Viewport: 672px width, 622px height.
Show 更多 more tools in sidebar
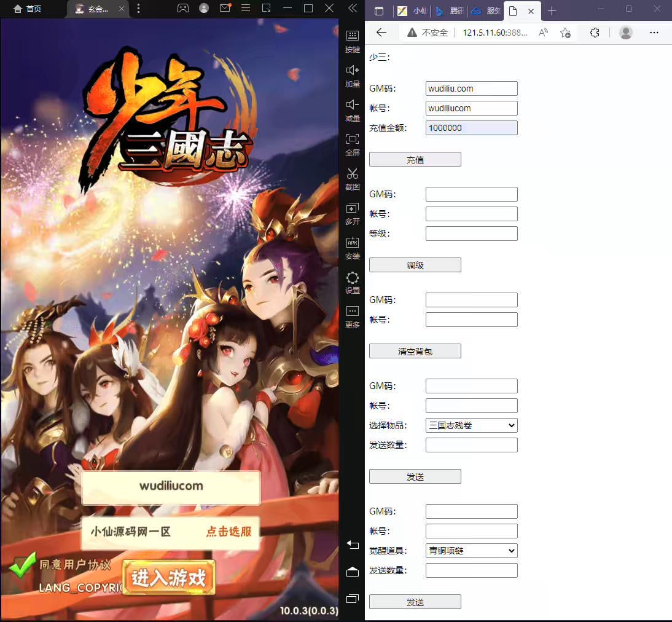[x=353, y=317]
